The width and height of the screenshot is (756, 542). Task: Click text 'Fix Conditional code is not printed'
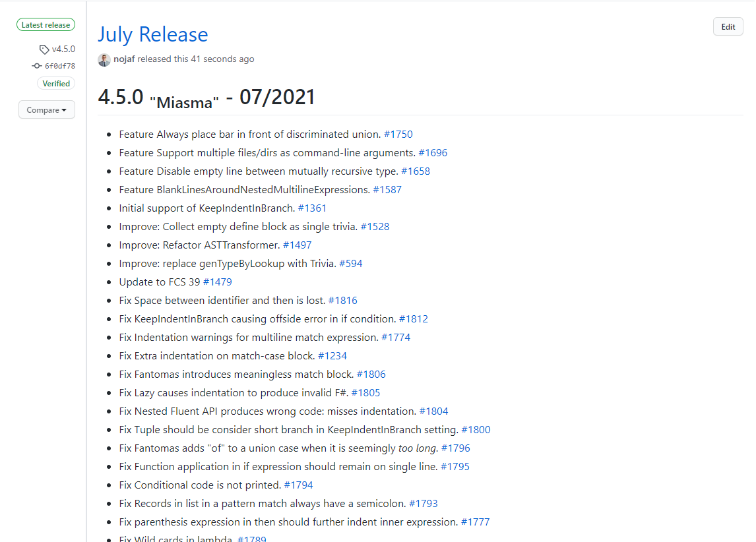(200, 485)
